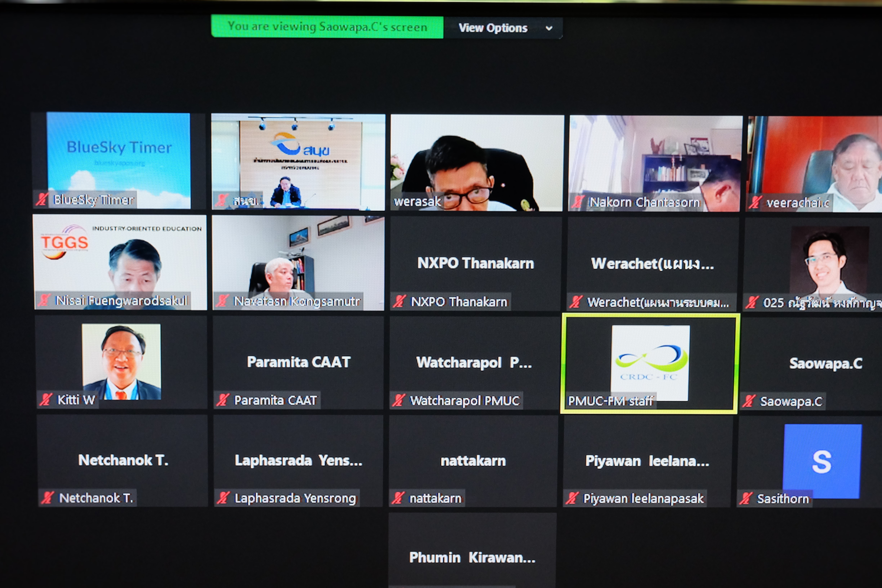Select the Phumin Kirawan participant tile

pos(473,550)
